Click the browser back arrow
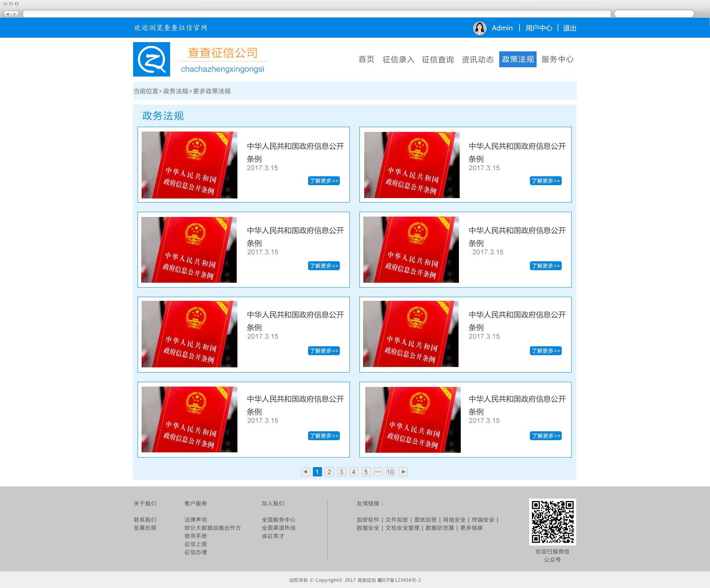Image resolution: width=710 pixels, height=588 pixels. point(7,14)
